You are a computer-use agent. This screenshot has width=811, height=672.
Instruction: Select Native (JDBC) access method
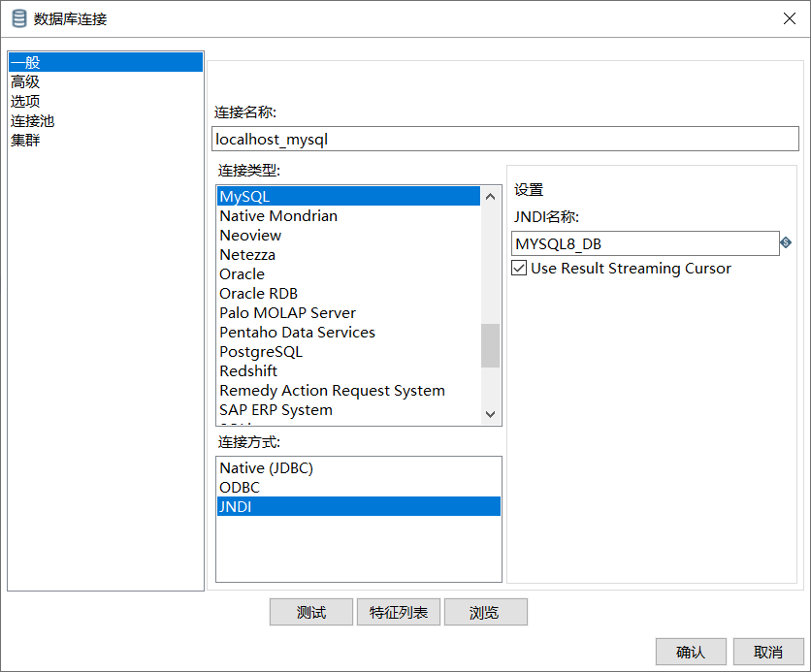pyautogui.click(x=359, y=467)
